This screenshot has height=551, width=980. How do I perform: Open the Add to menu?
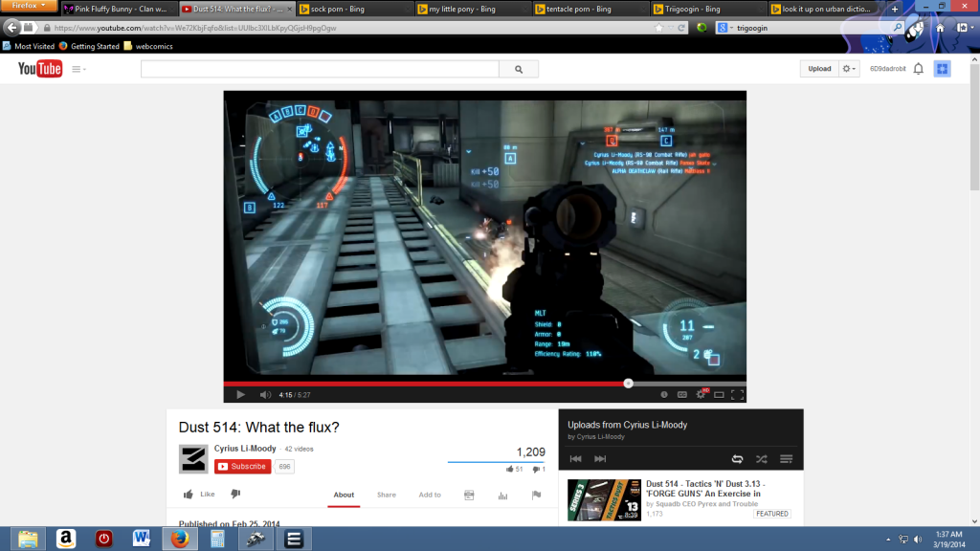coord(430,495)
